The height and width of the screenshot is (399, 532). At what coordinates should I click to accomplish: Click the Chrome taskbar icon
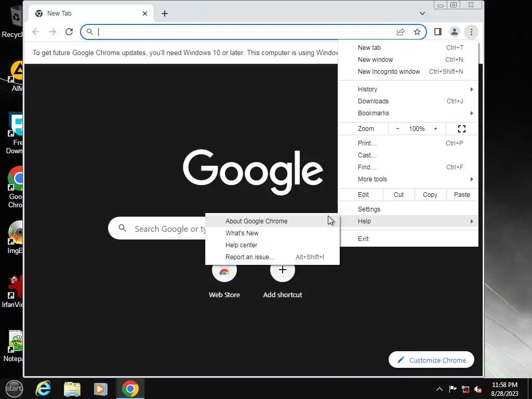coord(130,389)
